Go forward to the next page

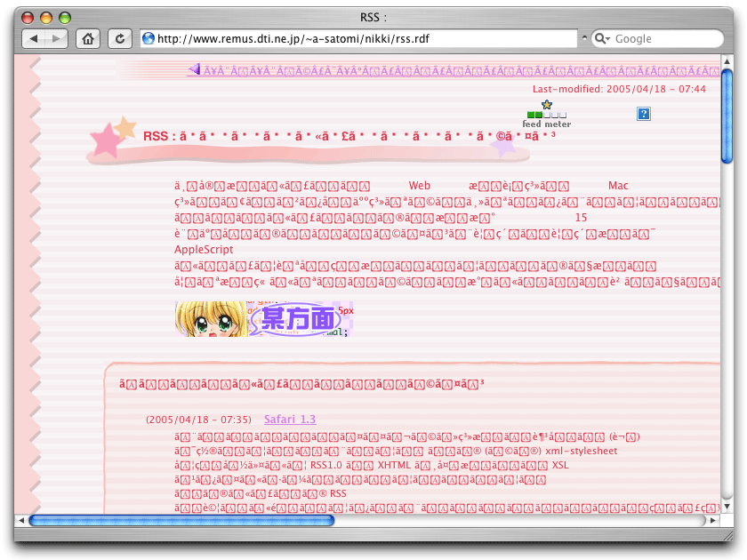click(x=56, y=38)
